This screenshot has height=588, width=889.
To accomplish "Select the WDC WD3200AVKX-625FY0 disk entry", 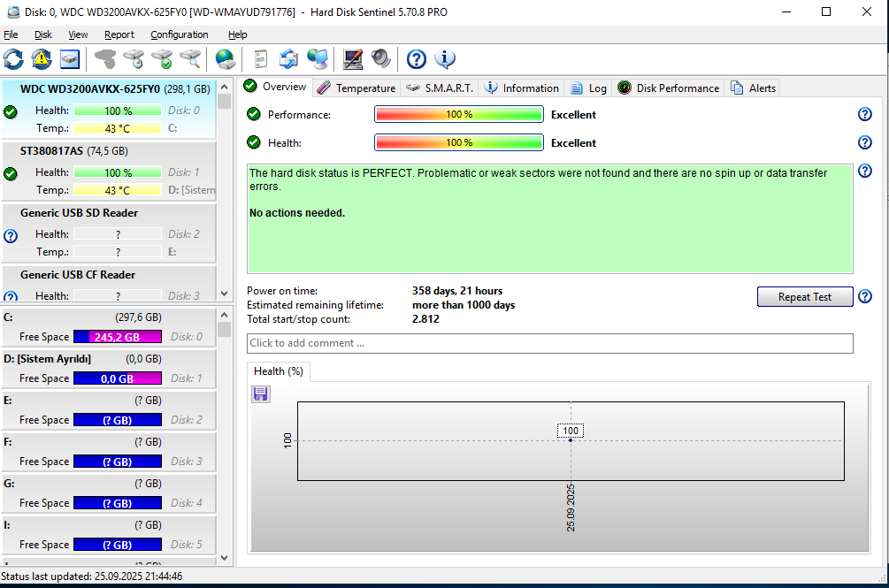I will (108, 109).
